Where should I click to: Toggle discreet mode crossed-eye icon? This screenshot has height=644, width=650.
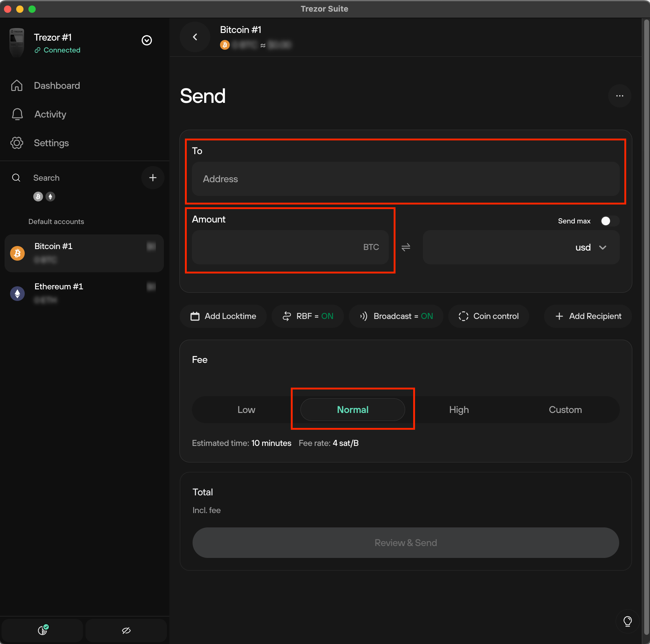126,630
